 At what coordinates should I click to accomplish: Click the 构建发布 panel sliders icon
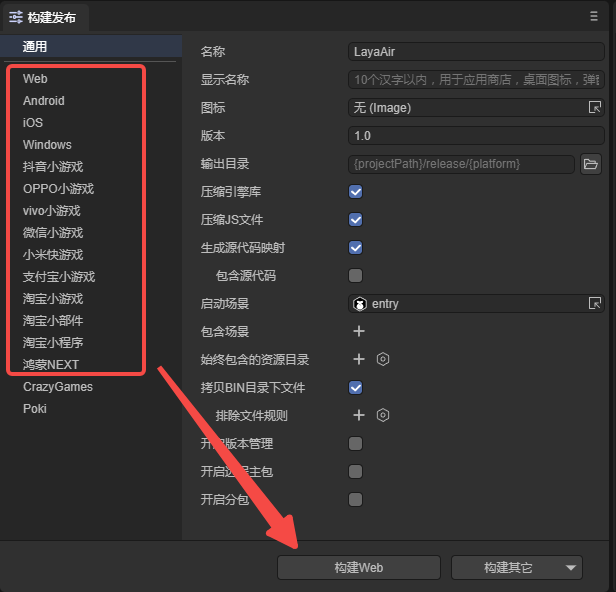click(16, 17)
